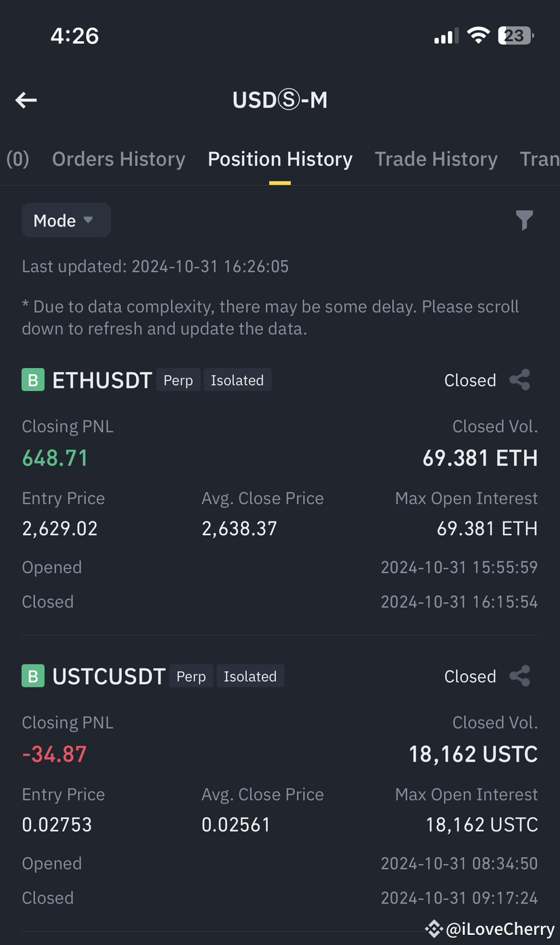The height and width of the screenshot is (945, 560).
Task: Tap the back arrow icon
Action: click(x=26, y=101)
